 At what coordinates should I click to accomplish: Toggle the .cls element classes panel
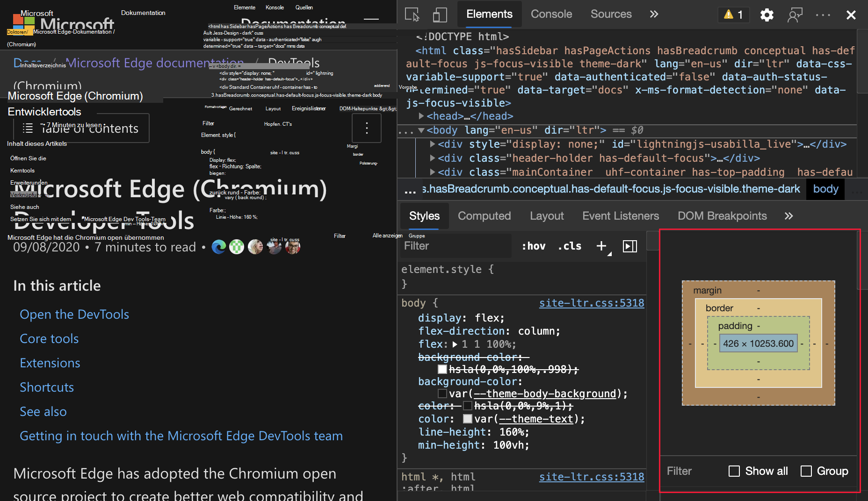tap(570, 246)
